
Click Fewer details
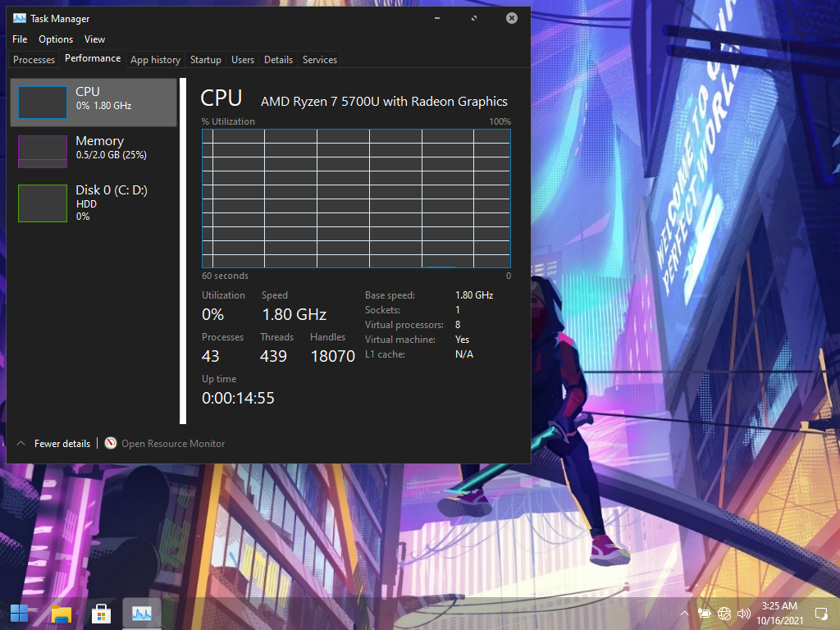(62, 444)
